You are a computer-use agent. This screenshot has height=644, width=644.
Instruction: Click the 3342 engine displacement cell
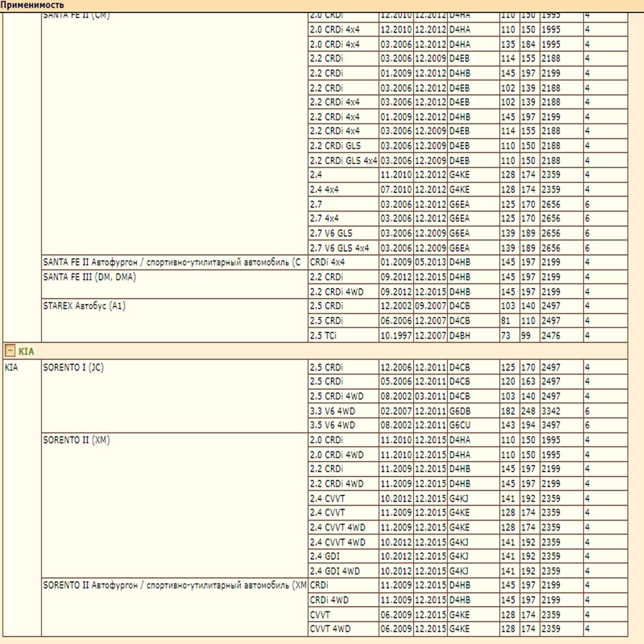(x=551, y=411)
